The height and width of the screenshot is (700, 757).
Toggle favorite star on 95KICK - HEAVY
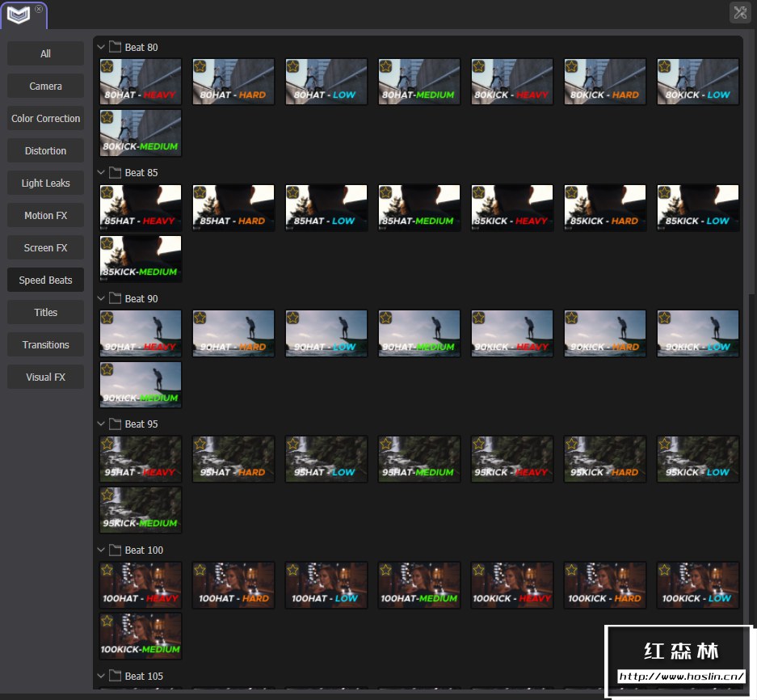point(478,444)
